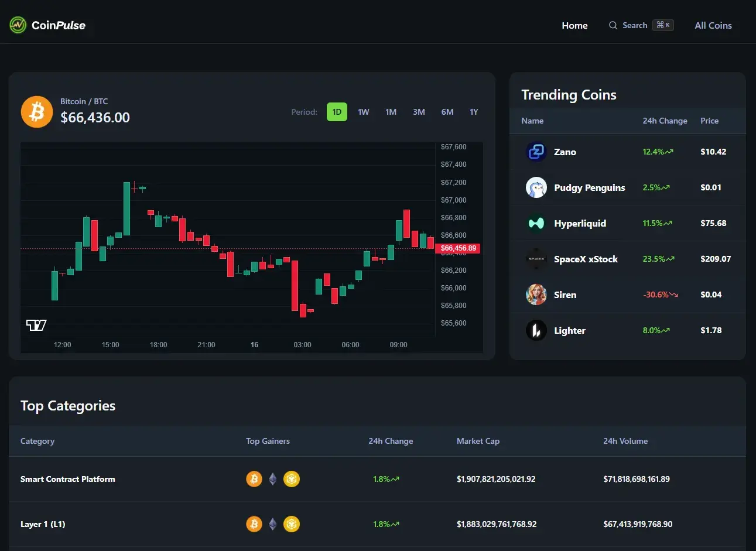
Task: Click market cap $1,907,821,205,021.92
Action: coord(496,479)
